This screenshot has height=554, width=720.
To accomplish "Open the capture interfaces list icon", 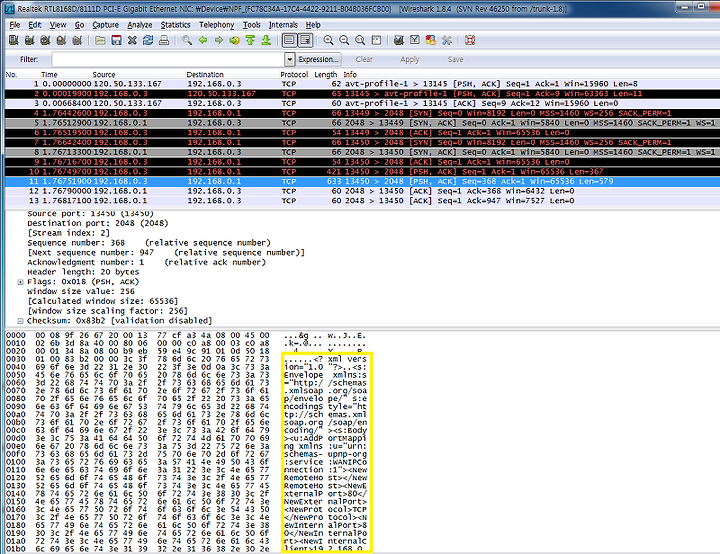I will pos(14,40).
